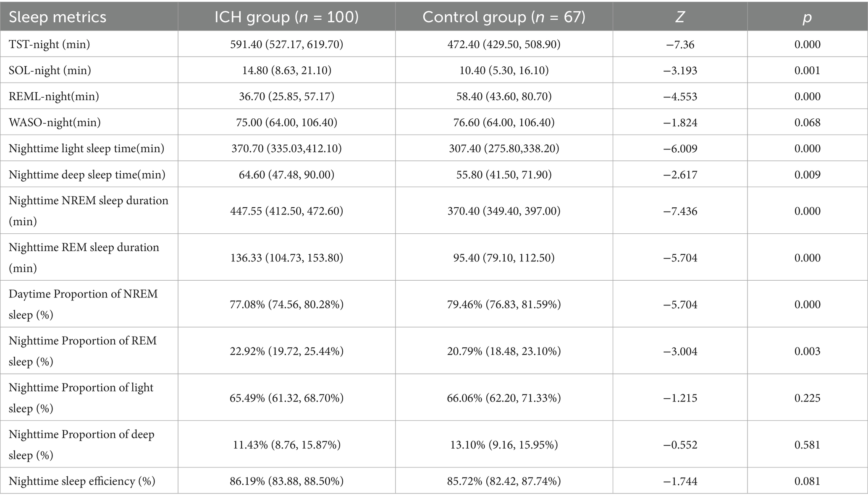Click the p column header
Screen dimensions: 868x501
[x=807, y=17]
